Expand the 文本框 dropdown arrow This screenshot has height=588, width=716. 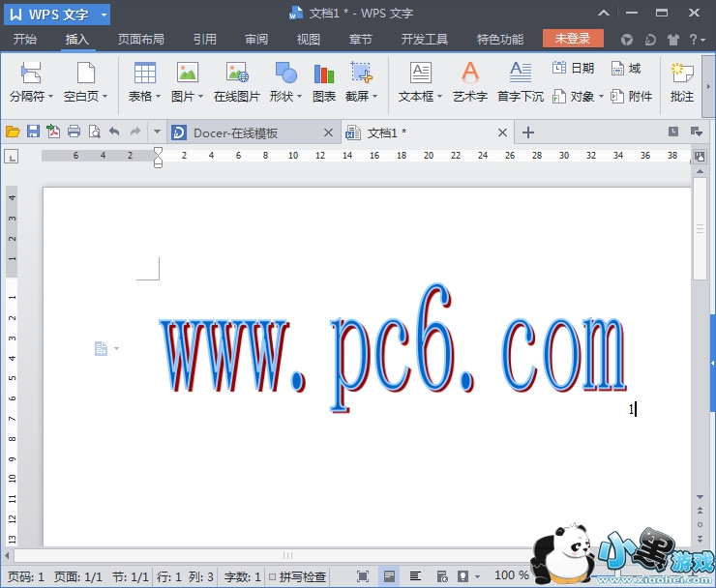[439, 97]
